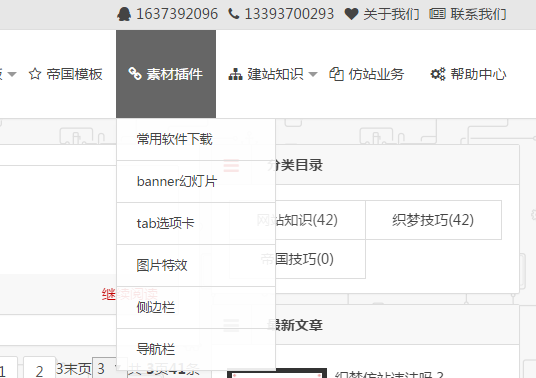Open the 帝国技巧(0) category

click(297, 259)
